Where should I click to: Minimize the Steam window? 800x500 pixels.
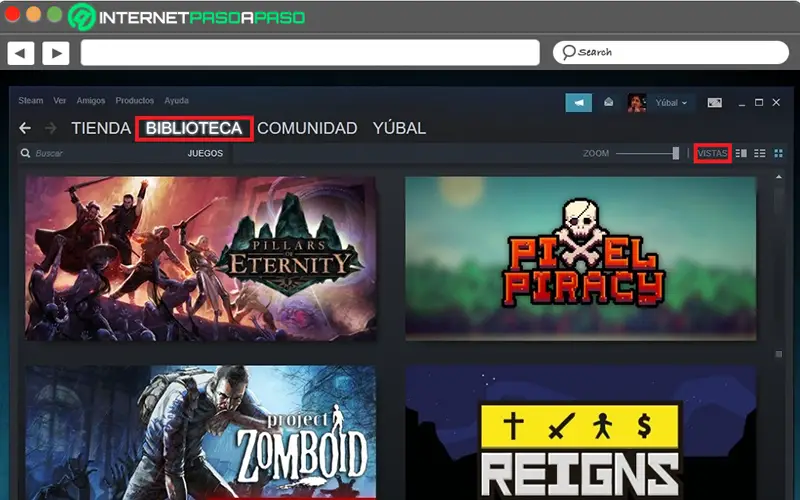coord(742,103)
